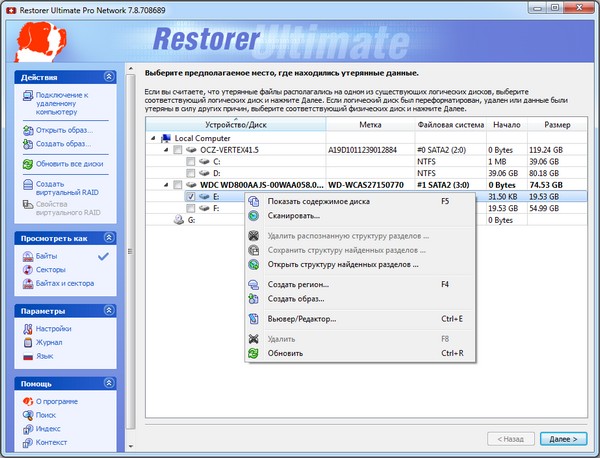Choose Показать содержимое диска from context menu
The image size is (600, 458).
point(360,201)
